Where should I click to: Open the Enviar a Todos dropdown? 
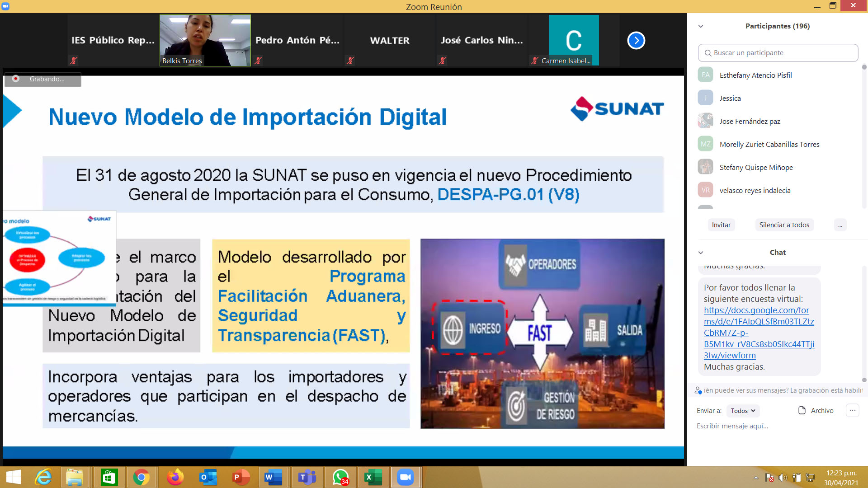743,411
